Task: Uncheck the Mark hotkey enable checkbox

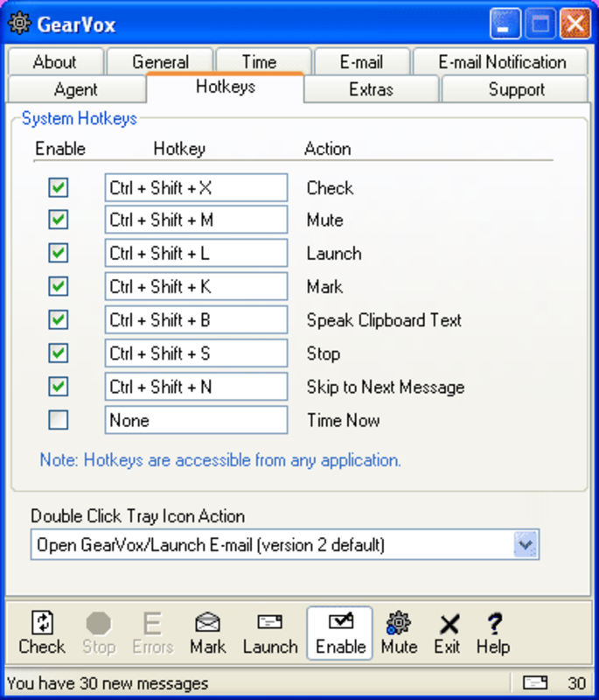Action: (59, 286)
